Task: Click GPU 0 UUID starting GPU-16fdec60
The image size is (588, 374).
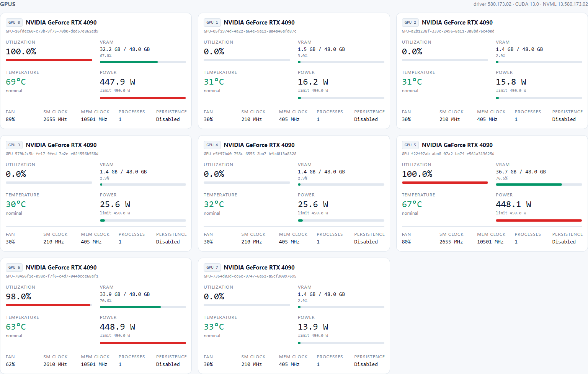Action: pyautogui.click(x=52, y=31)
